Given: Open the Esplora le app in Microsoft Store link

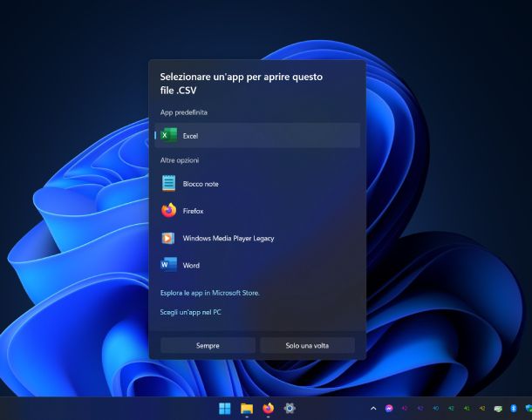Looking at the screenshot, I should [209, 293].
